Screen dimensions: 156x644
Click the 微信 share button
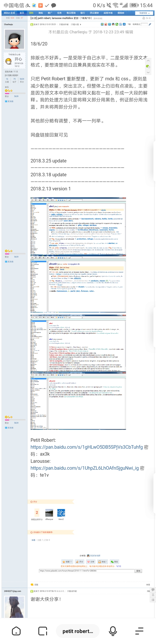pos(114,561)
